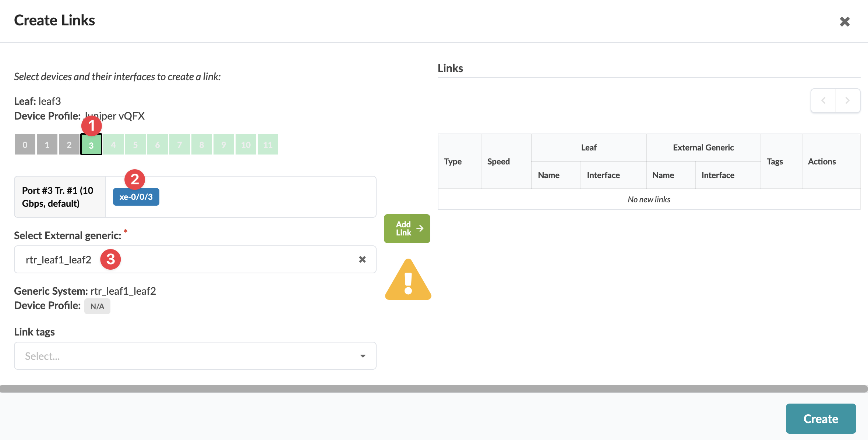Click the Device Profile N/A badge
Image resolution: width=868 pixels, height=440 pixels.
pyautogui.click(x=97, y=306)
